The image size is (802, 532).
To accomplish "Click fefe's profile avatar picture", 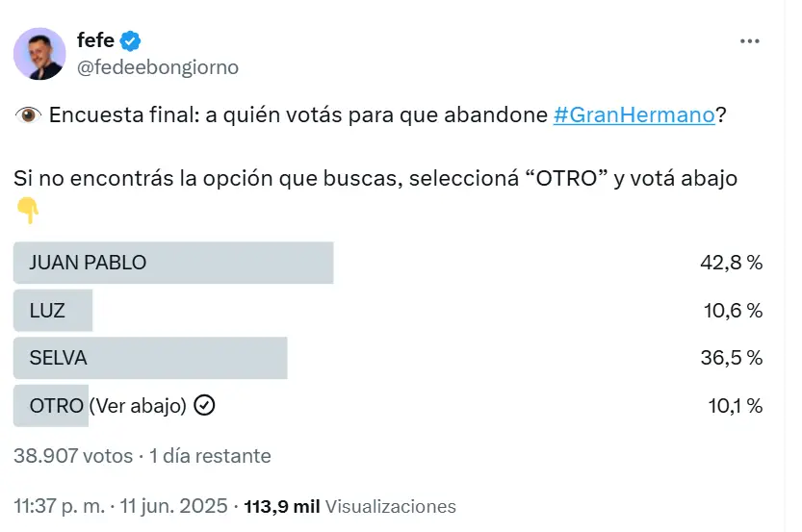I will pyautogui.click(x=39, y=54).
